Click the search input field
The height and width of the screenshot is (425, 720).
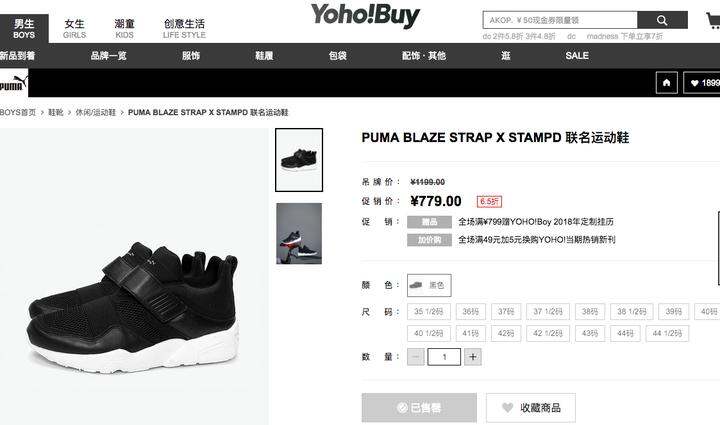[560, 20]
